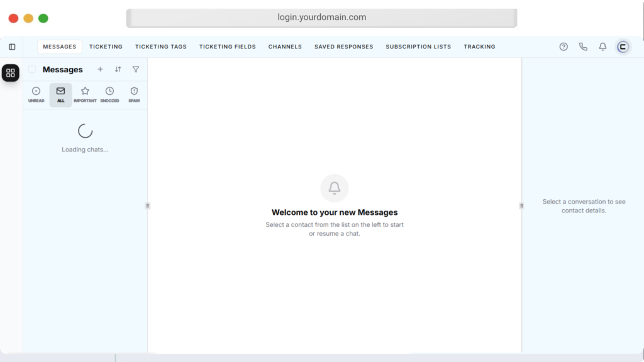The height and width of the screenshot is (362, 644).
Task: Open the Spam messages folder
Action: 134,95
